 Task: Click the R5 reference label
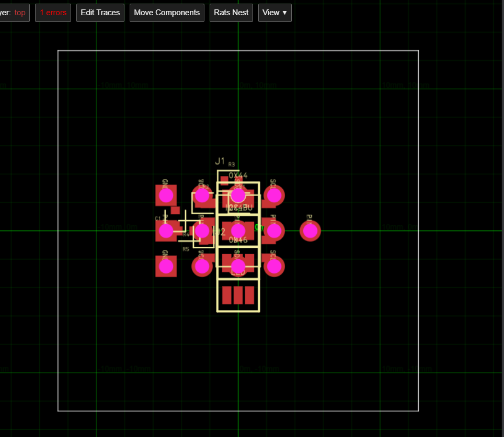point(186,249)
